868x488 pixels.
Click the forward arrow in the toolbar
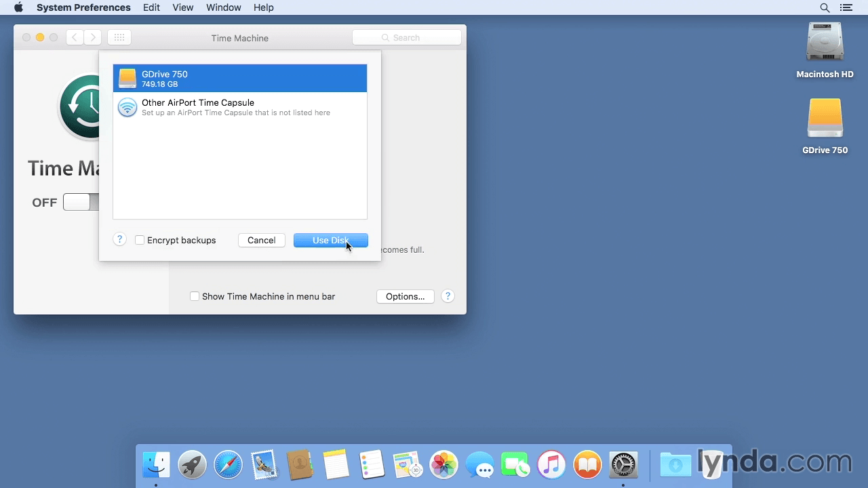point(93,38)
